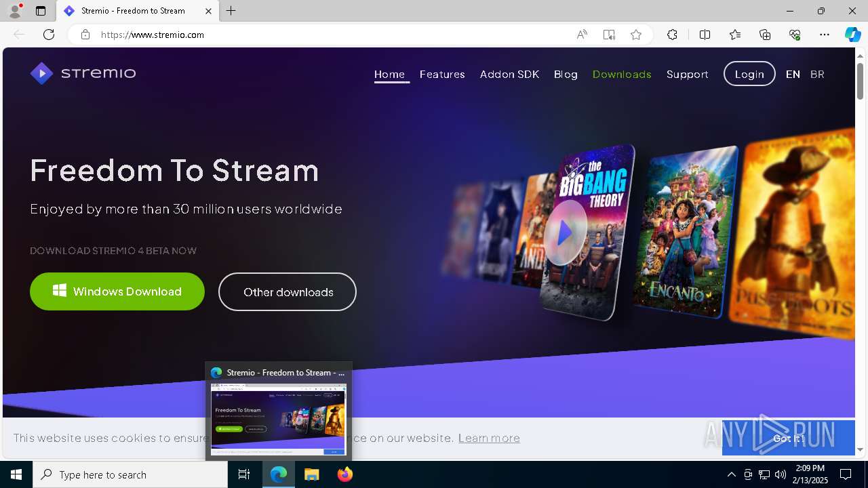Select the Edge taskbar preview thumbnail
868x488 pixels.
click(x=279, y=419)
